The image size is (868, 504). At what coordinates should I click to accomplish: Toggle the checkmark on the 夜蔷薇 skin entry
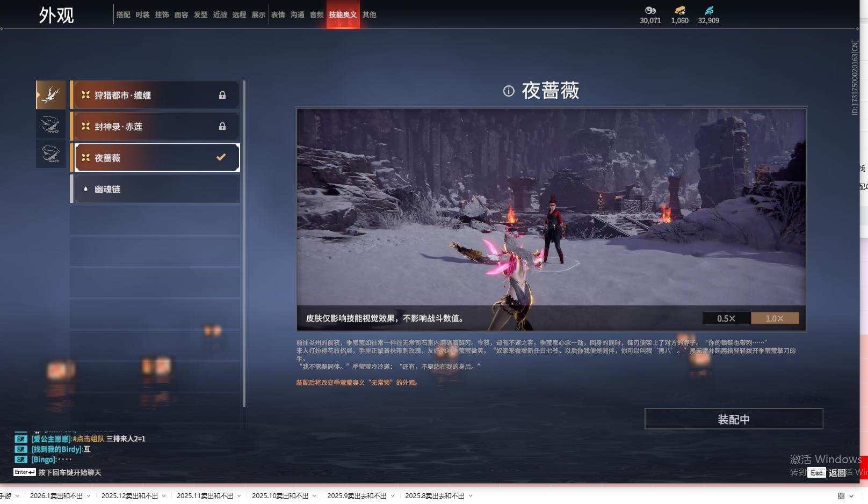220,157
